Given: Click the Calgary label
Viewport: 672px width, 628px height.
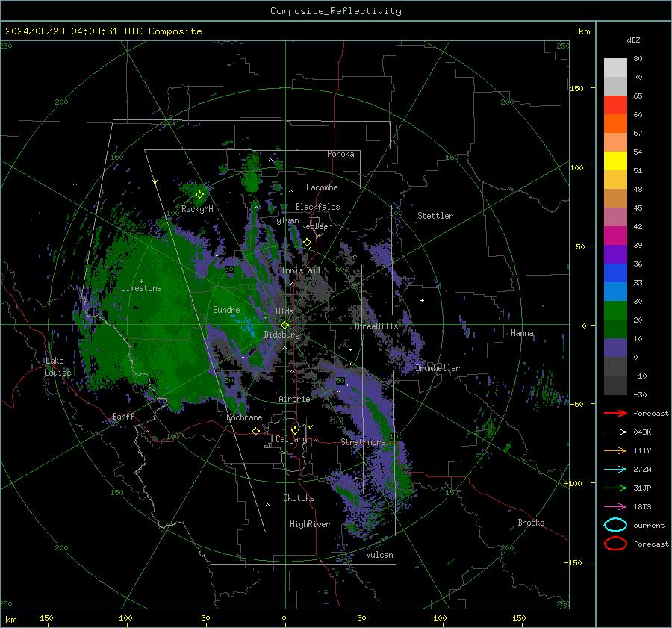Looking at the screenshot, I should click(291, 439).
